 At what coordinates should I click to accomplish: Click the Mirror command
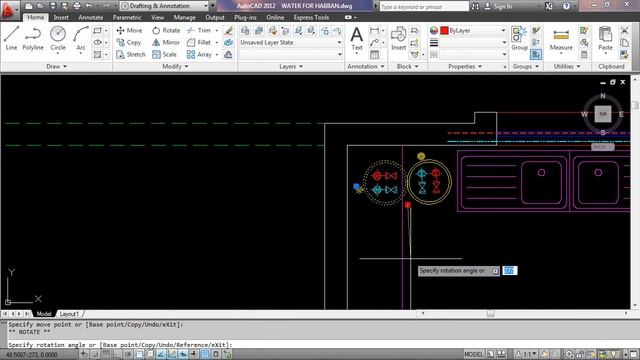point(166,42)
